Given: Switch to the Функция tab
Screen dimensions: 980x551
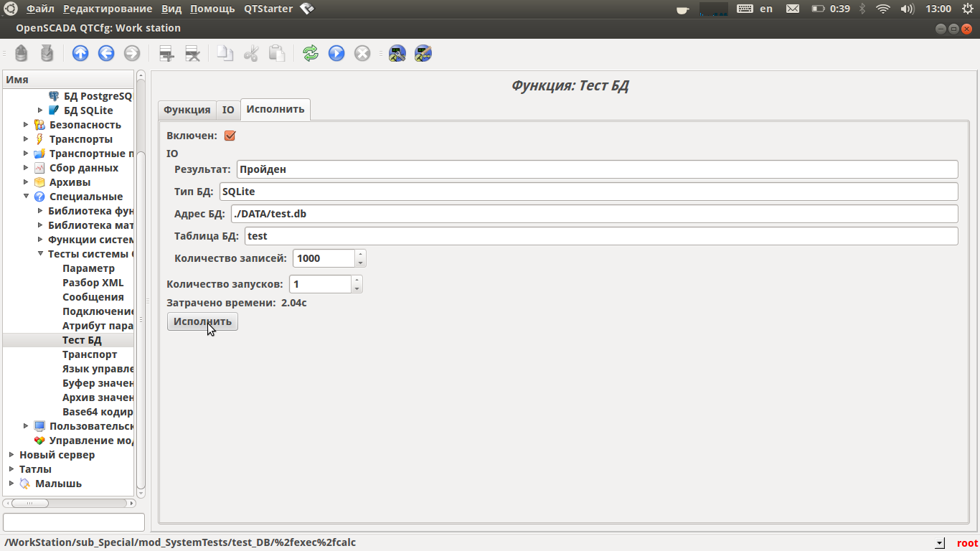Looking at the screenshot, I should pyautogui.click(x=187, y=110).
